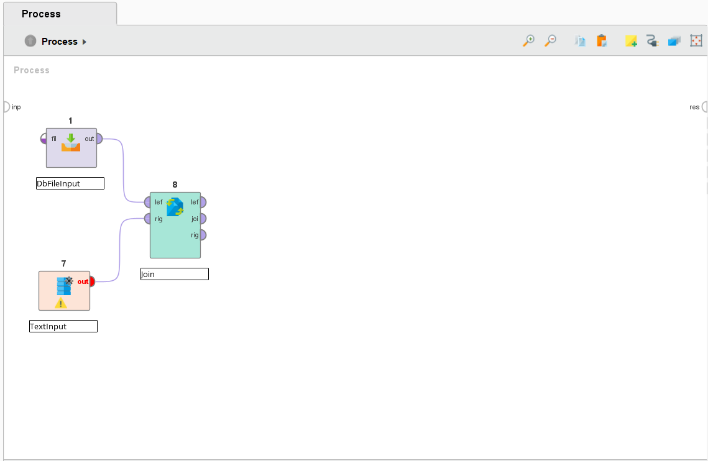Select the Join operator globe icon
This screenshot has height=461, width=708.
(x=175, y=206)
